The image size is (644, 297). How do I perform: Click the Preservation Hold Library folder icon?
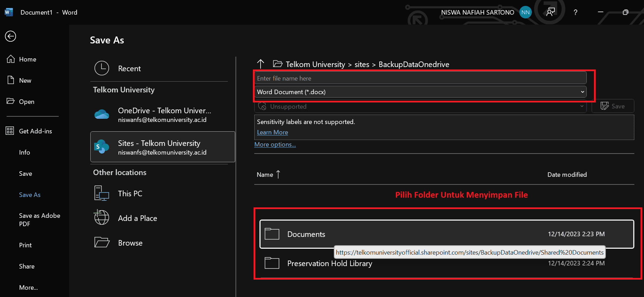pyautogui.click(x=272, y=263)
